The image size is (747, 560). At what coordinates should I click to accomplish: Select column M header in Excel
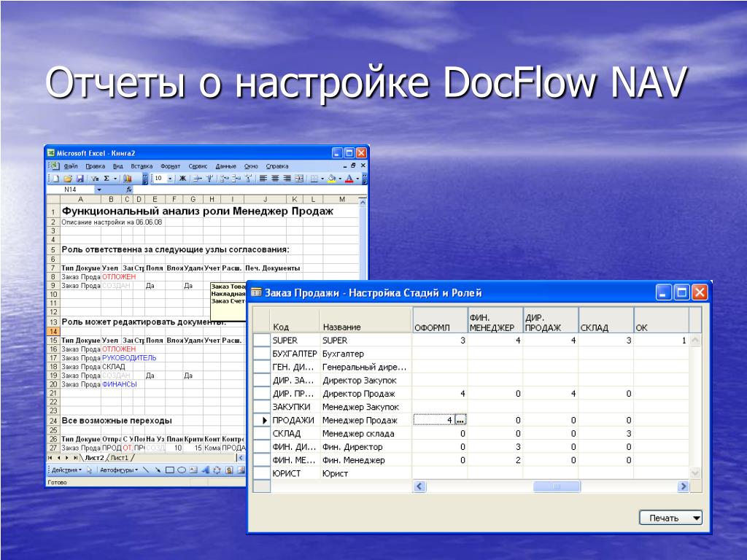coord(341,199)
